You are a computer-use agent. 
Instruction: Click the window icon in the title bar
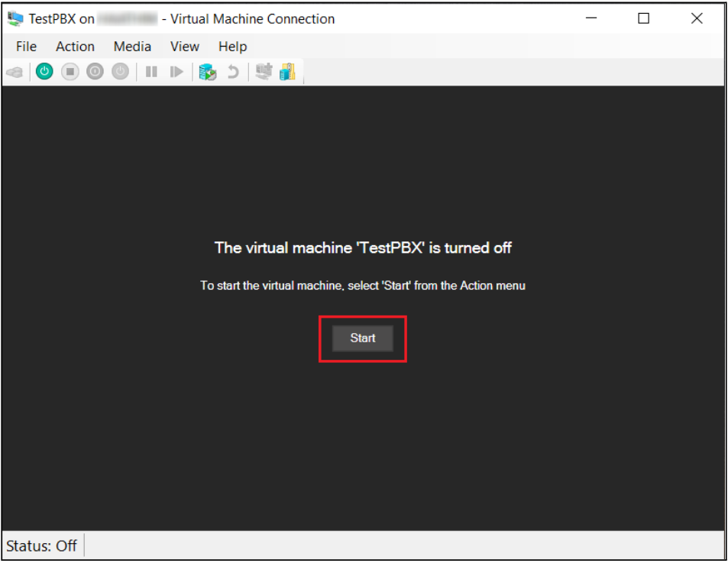point(15,18)
